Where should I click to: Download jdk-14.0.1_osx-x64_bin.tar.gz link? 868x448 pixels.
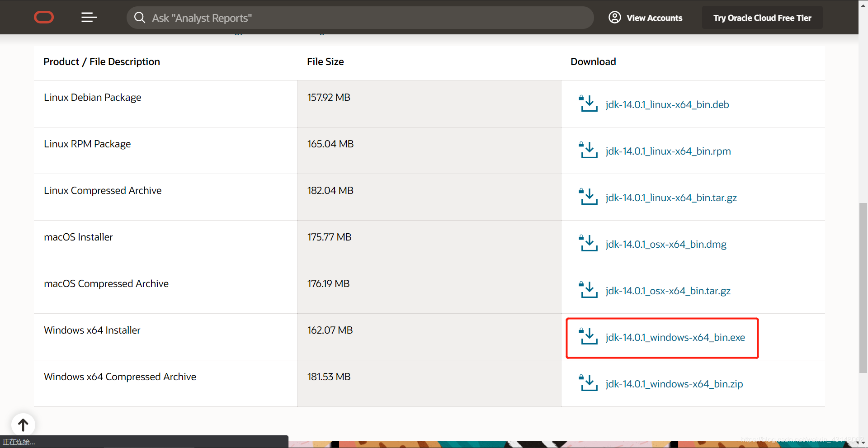[x=668, y=291]
